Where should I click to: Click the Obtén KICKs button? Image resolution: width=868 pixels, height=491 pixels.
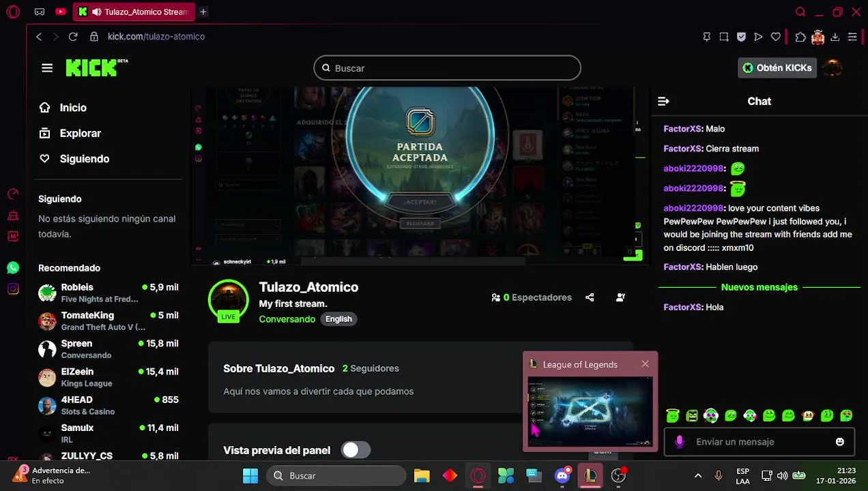click(777, 68)
